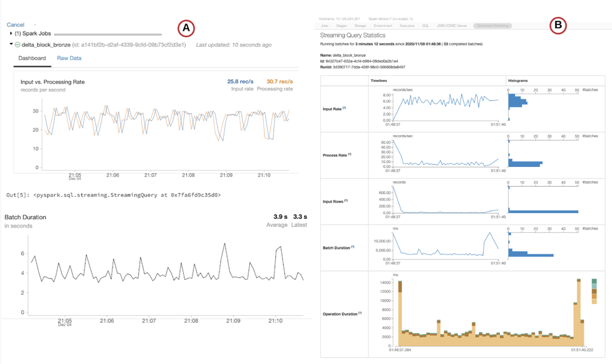Open the Executors tab
This screenshot has height=364, width=612.
[x=407, y=26]
